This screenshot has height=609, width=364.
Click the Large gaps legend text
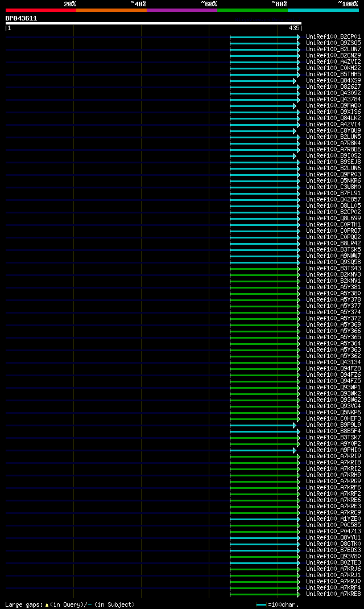coord(70,604)
